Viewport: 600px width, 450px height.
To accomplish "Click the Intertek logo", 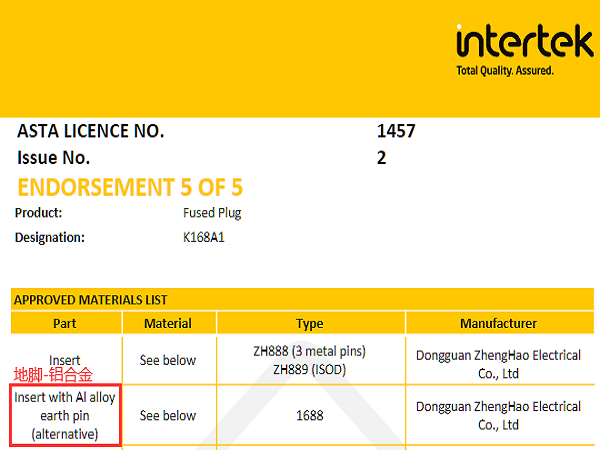I will pyautogui.click(x=525, y=41).
